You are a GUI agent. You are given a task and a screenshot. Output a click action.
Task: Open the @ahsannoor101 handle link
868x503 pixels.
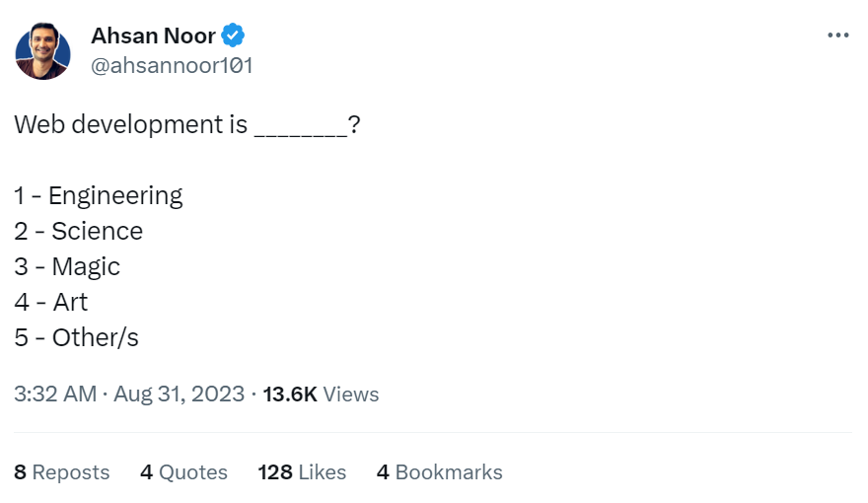172,65
